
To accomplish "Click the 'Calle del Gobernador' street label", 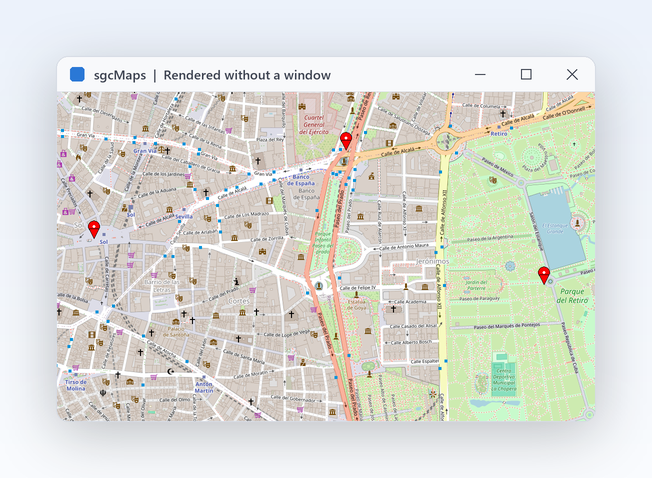I will [293, 398].
